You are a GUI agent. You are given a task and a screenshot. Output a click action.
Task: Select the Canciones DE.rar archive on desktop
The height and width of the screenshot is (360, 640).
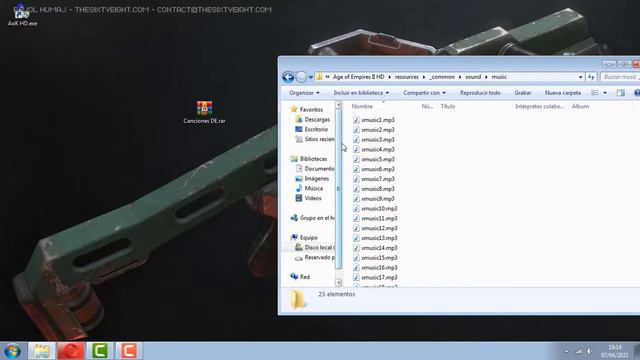click(x=204, y=112)
